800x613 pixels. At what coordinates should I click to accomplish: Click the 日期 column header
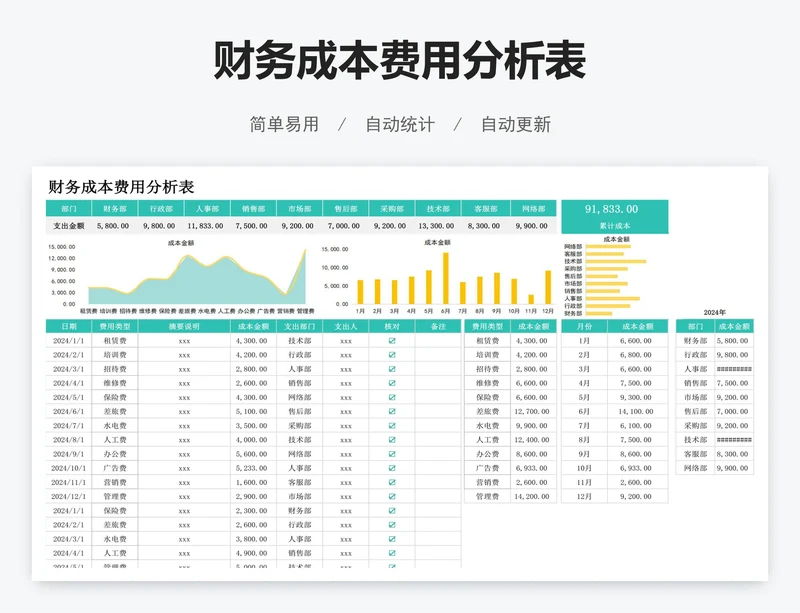(69, 327)
